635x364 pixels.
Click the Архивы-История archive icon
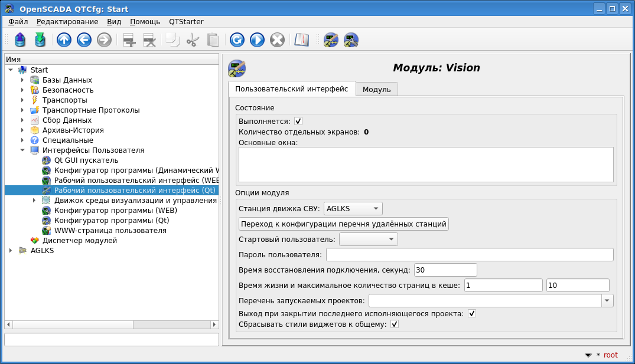[x=35, y=130]
